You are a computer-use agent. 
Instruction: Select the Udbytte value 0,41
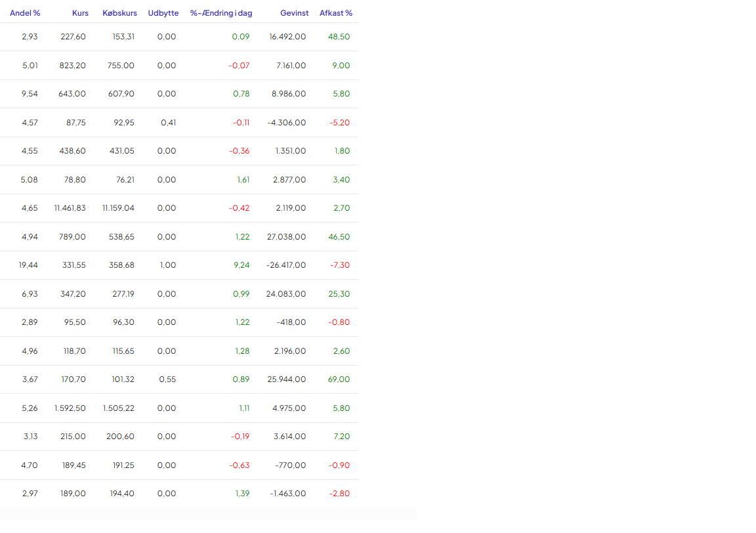pos(168,123)
